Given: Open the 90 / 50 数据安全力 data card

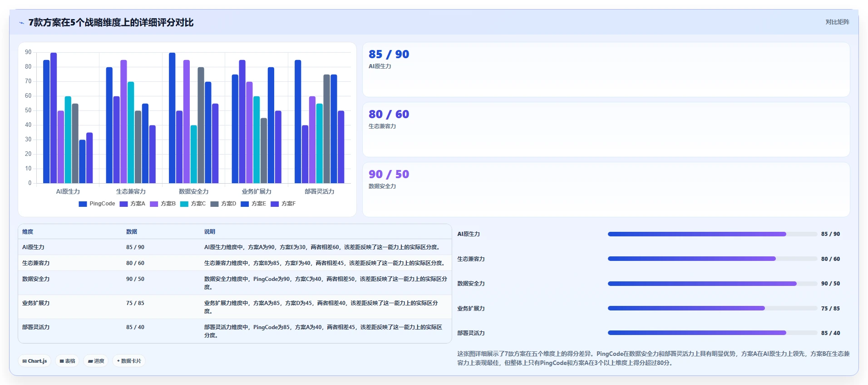Looking at the screenshot, I should click(606, 190).
